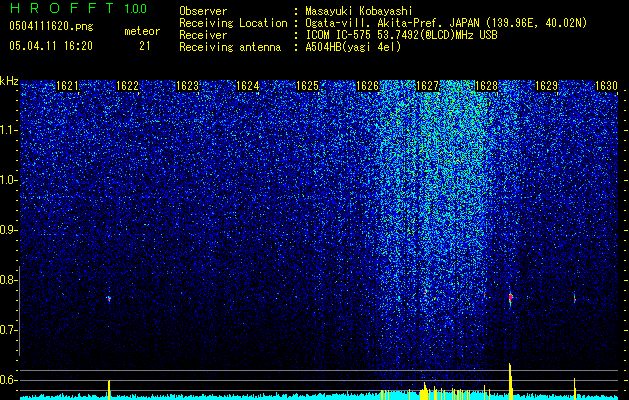This screenshot has width=629, height=400.
Task: Click the 1628 time axis marker
Action: click(x=487, y=86)
